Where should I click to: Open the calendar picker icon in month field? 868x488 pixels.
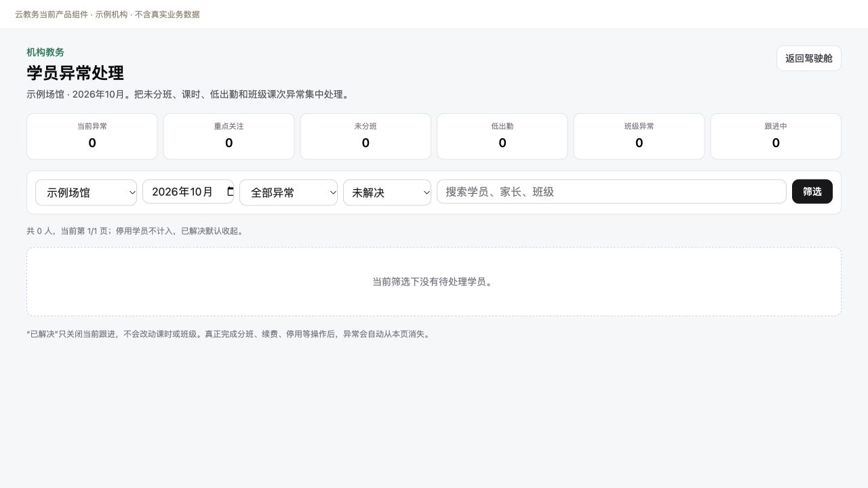(x=230, y=192)
